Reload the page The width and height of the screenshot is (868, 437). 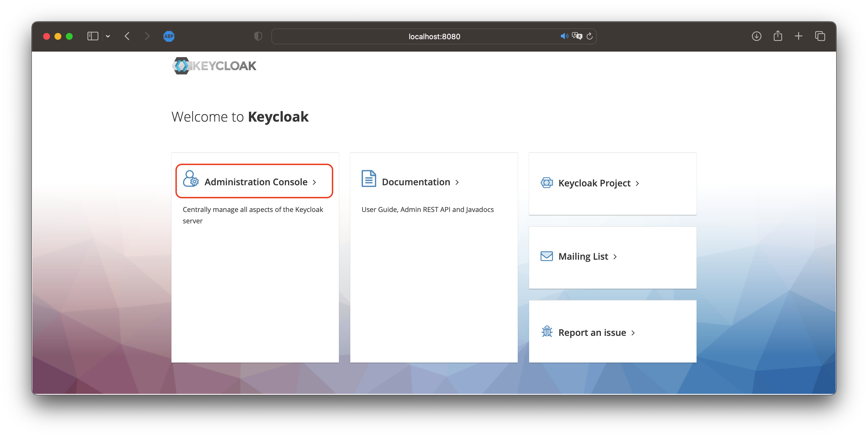pos(590,36)
